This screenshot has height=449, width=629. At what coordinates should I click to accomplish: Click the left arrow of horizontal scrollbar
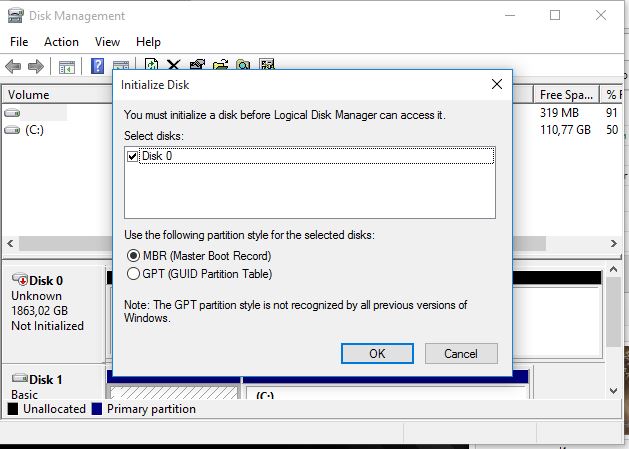[10, 243]
